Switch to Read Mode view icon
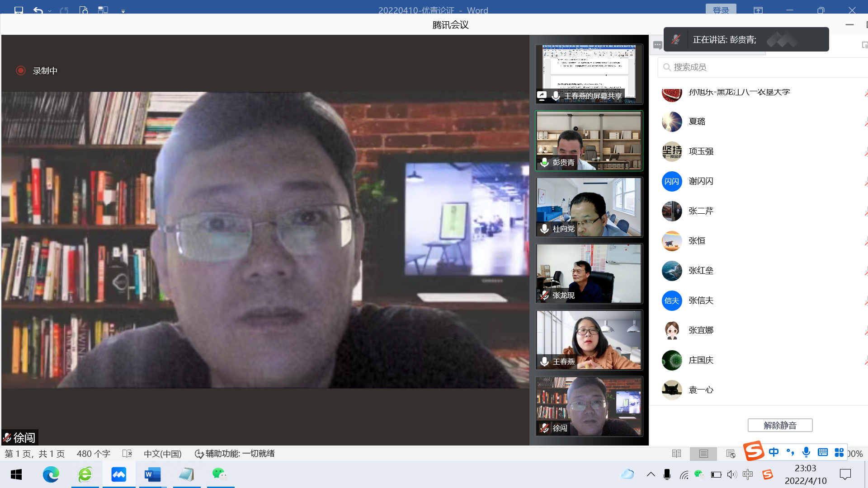Viewport: 868px width, 488px height. (x=676, y=454)
